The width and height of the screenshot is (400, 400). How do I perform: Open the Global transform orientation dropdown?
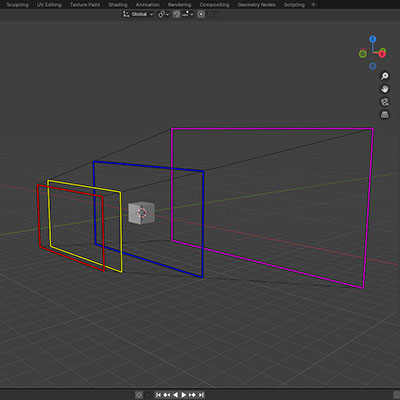point(138,14)
